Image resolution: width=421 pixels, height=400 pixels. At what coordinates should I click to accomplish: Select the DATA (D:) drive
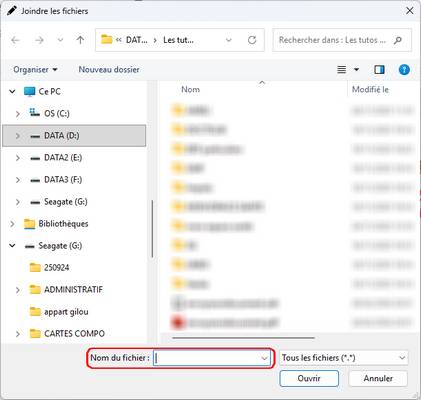point(62,136)
